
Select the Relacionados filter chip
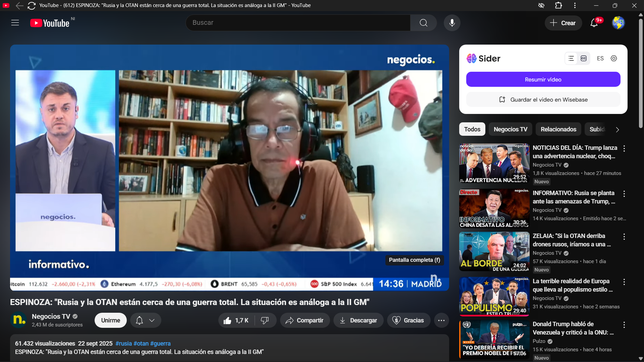[x=558, y=129]
